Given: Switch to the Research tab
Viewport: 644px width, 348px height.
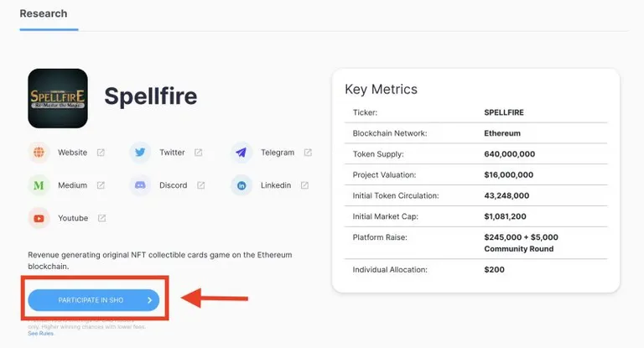Looking at the screenshot, I should 44,13.
